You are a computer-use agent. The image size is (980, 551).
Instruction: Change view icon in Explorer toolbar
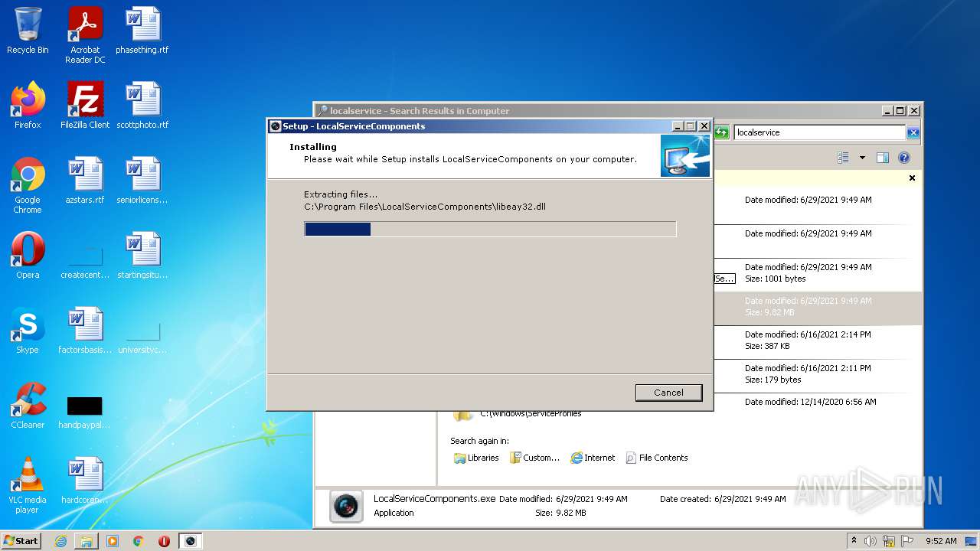[x=844, y=158]
